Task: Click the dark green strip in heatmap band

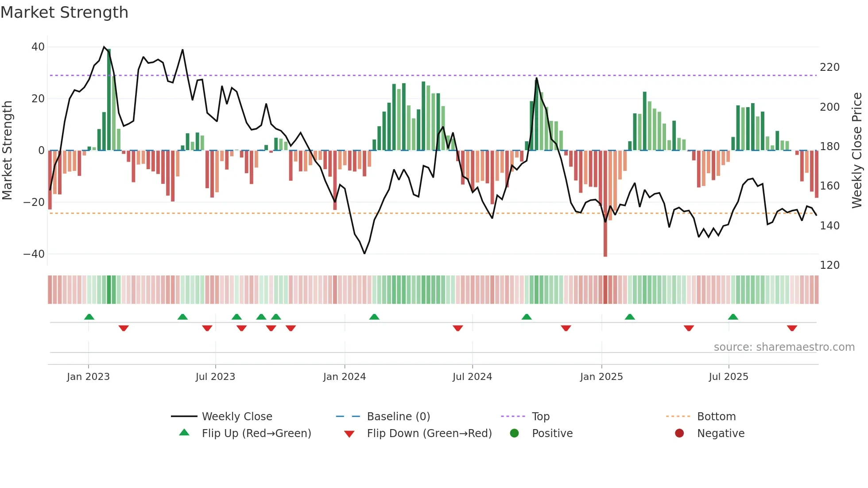Action: 109,290
